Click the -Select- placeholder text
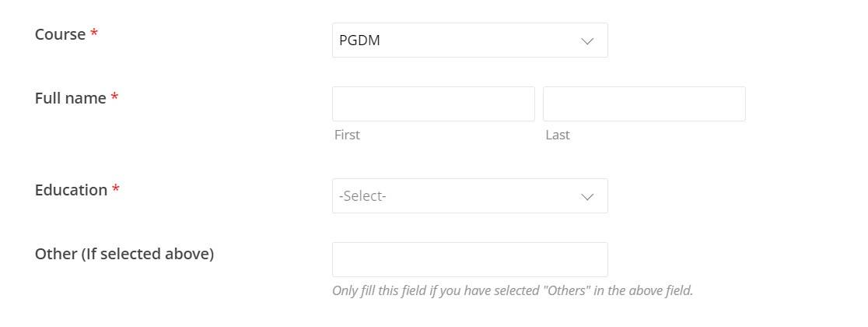Viewport: 868px width, 327px height. [362, 196]
